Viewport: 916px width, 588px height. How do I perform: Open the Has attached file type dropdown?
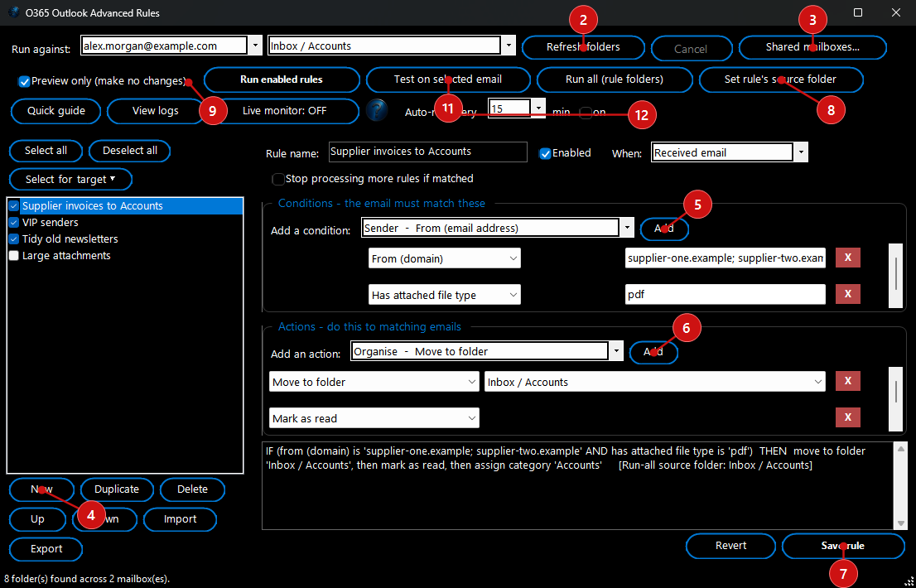[445, 295]
